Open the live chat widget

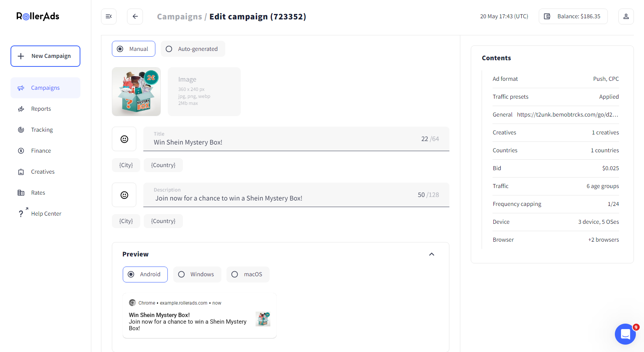[625, 334]
